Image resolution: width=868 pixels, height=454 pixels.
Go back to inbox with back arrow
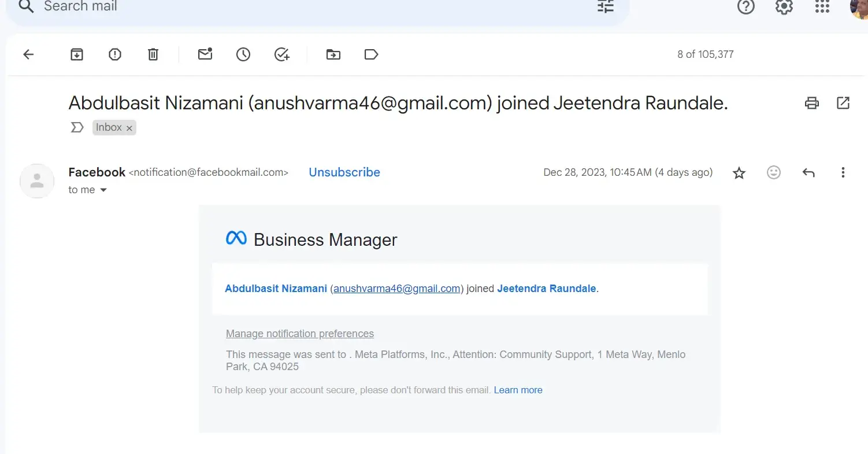click(28, 54)
